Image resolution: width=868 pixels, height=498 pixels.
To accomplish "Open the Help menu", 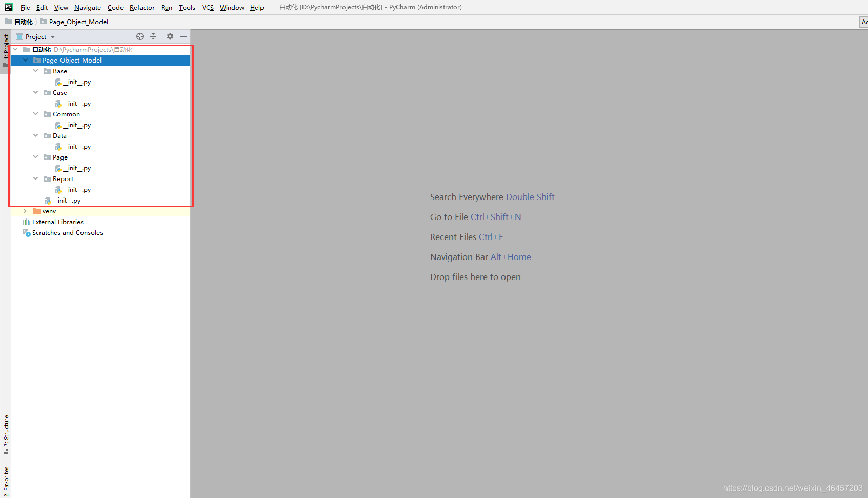I will point(257,7).
